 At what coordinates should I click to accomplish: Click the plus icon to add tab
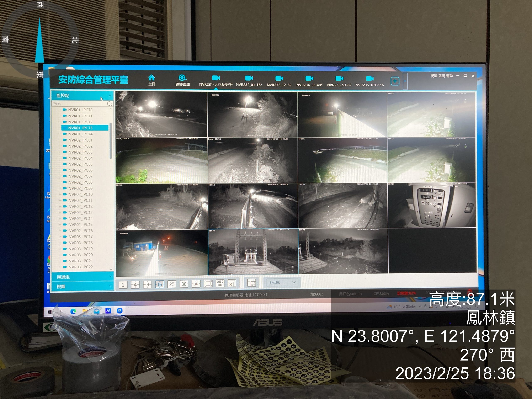(395, 81)
